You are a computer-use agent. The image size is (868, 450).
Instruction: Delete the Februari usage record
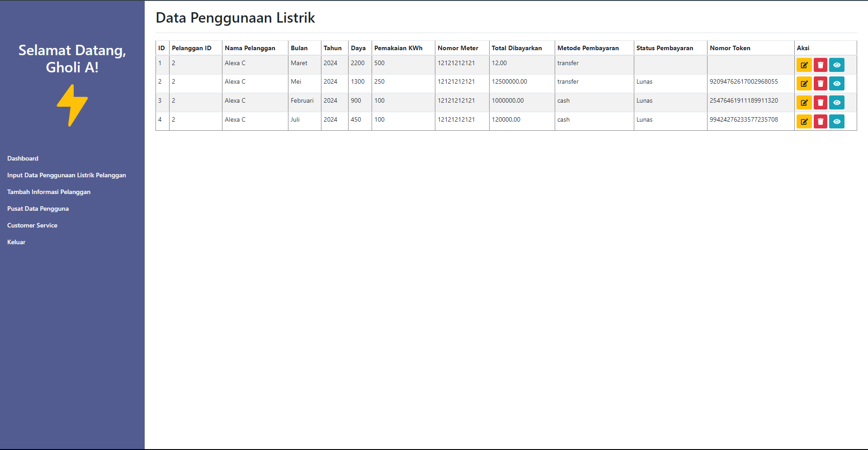coord(820,103)
